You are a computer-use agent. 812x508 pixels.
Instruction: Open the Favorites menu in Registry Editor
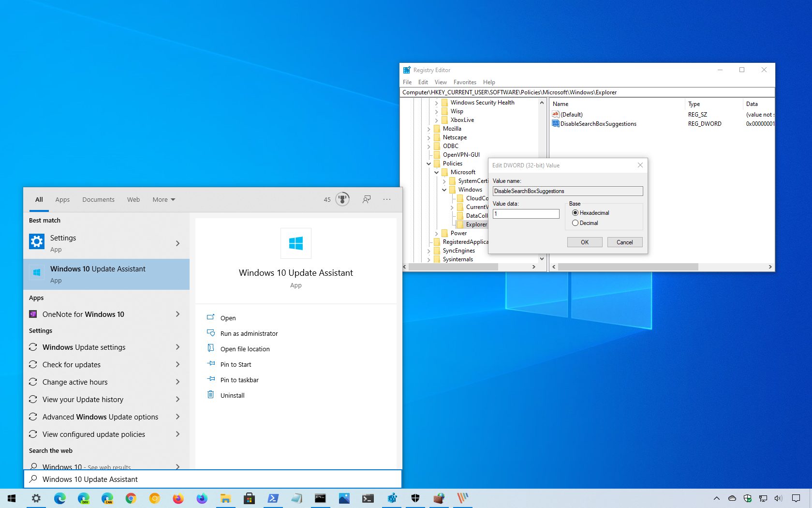[464, 82]
